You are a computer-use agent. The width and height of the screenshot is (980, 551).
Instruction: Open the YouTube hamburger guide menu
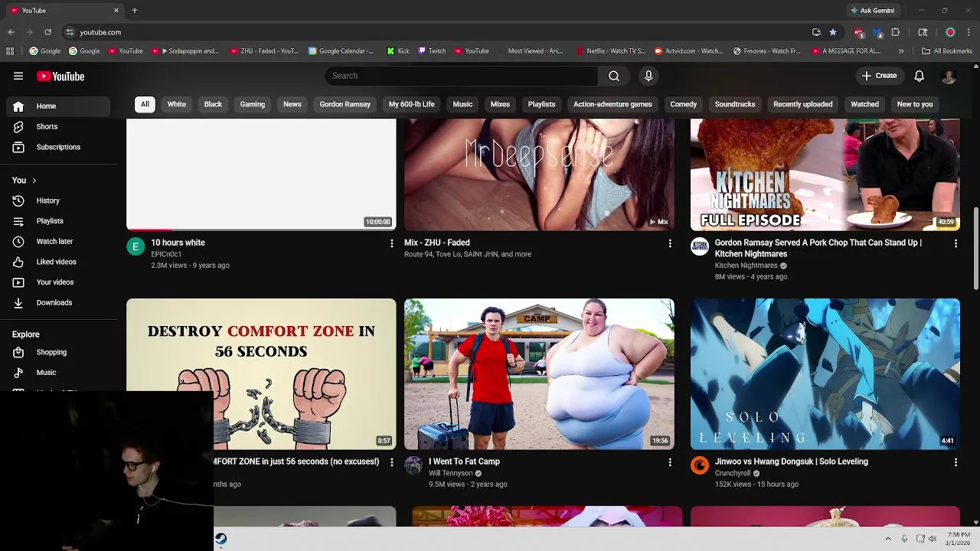tap(18, 76)
